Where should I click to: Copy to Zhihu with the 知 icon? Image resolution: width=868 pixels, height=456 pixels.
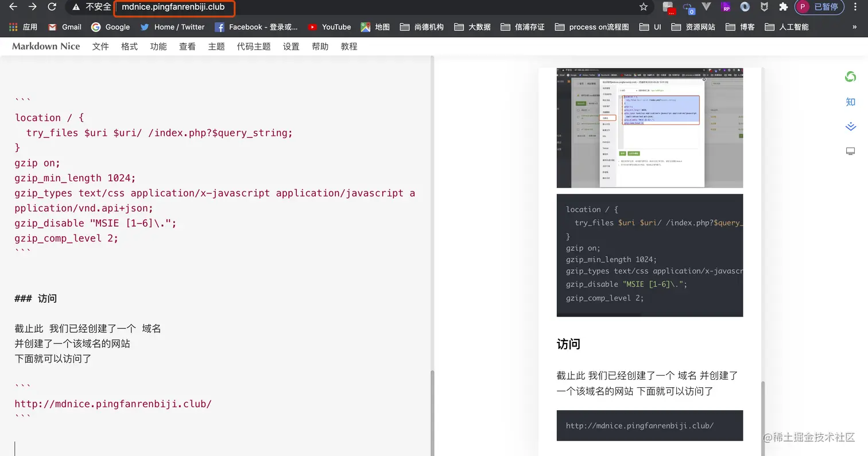point(850,102)
